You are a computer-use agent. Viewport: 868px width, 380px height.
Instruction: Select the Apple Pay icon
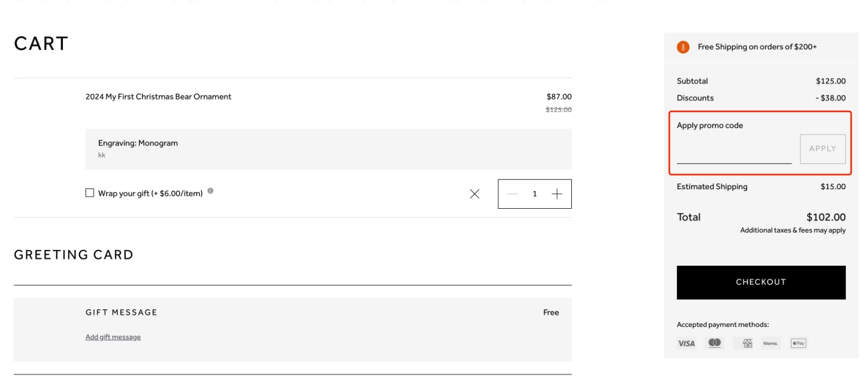[797, 343]
